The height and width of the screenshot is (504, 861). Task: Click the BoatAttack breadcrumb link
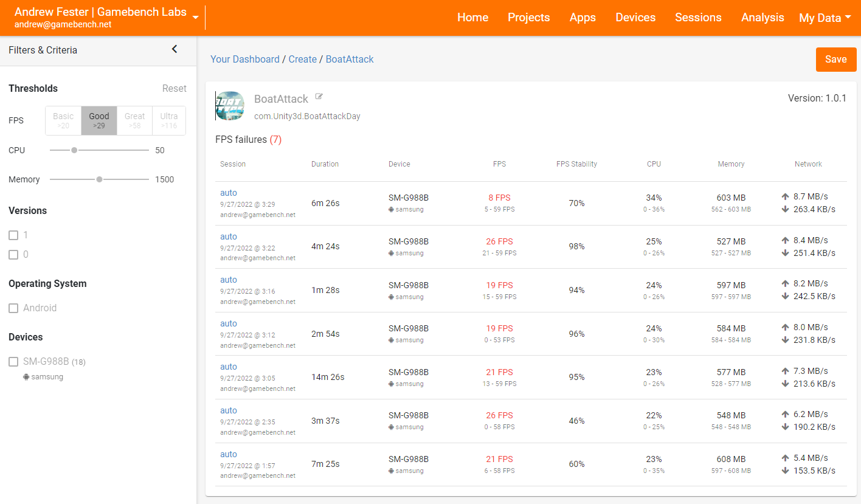[350, 59]
